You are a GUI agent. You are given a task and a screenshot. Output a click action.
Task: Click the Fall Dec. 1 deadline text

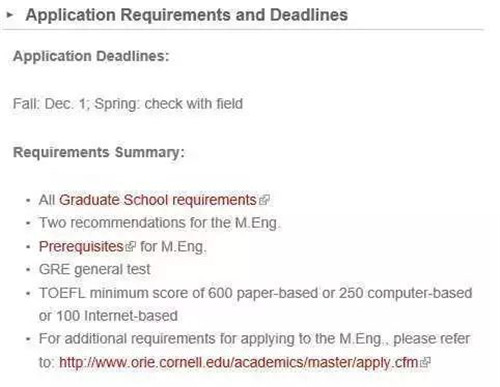[51, 104]
